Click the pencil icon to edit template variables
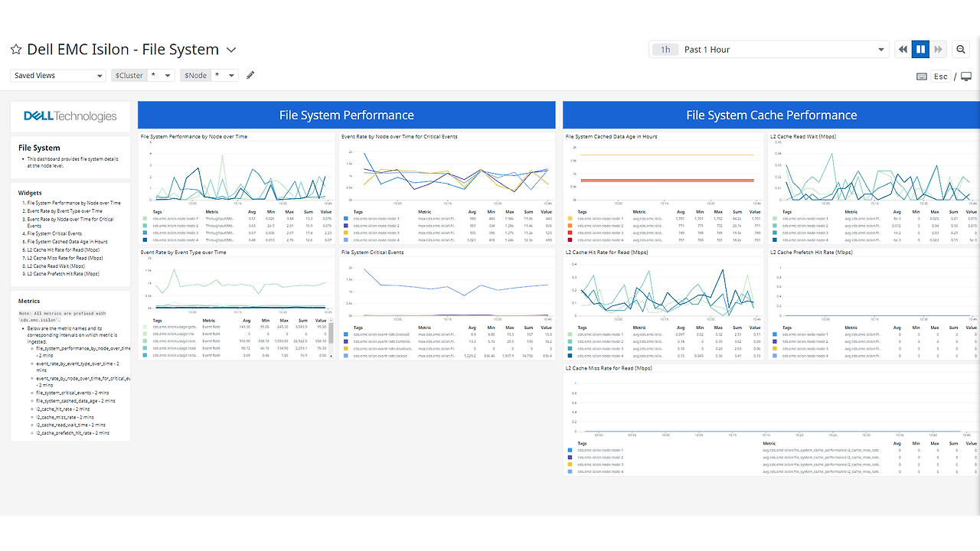Image resolution: width=980 pixels, height=551 pixels. 250,75
